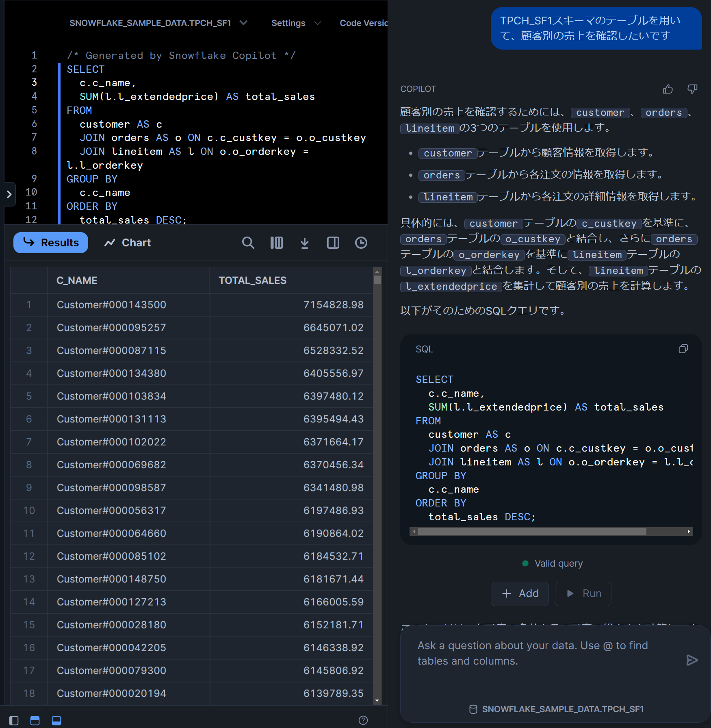Image resolution: width=711 pixels, height=728 pixels.
Task: Toggle the left sidebar layout icon
Action: [14, 720]
